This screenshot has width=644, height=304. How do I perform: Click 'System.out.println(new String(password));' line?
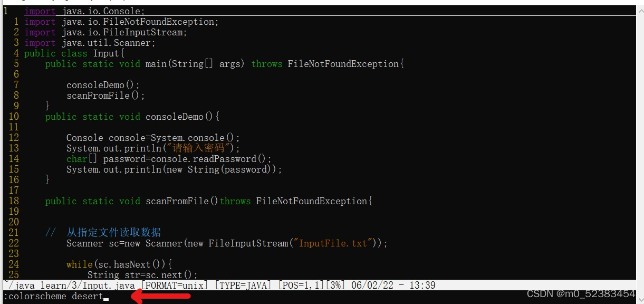click(x=174, y=169)
